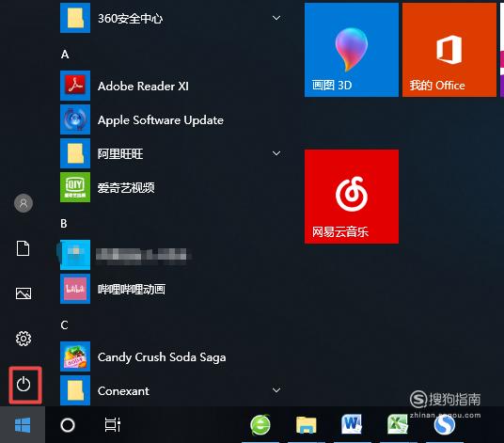Jump to letter C section header
504x443 pixels.
pyautogui.click(x=64, y=325)
